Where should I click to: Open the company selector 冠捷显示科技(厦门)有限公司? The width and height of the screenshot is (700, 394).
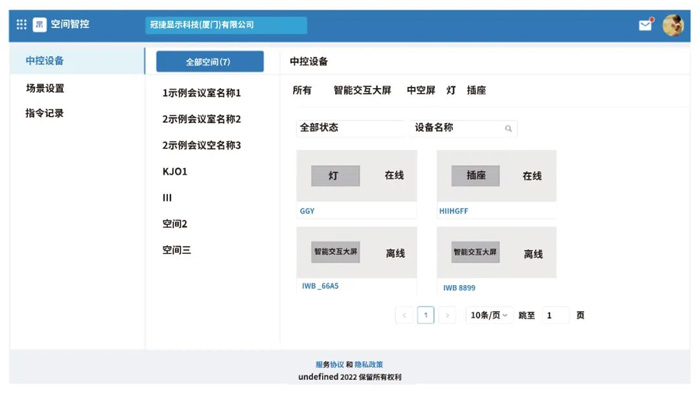pyautogui.click(x=226, y=25)
